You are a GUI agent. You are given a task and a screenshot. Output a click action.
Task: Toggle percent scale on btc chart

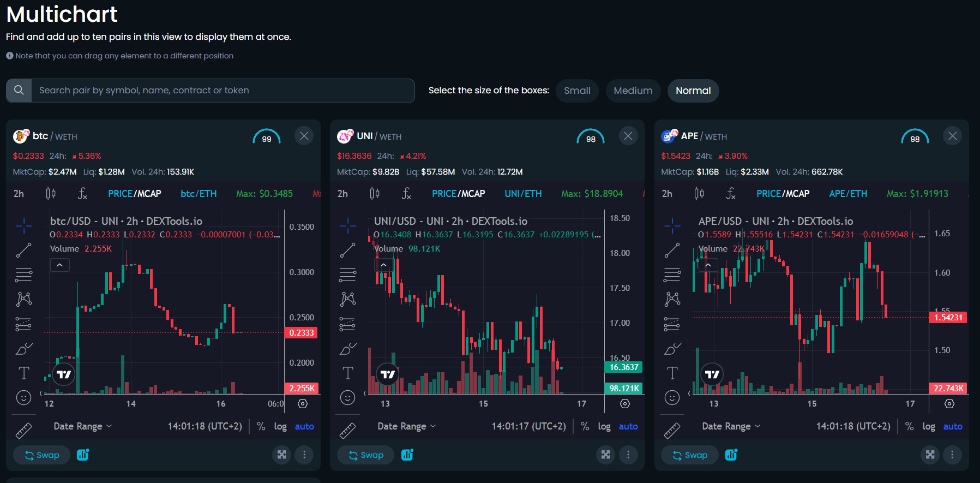point(261,426)
